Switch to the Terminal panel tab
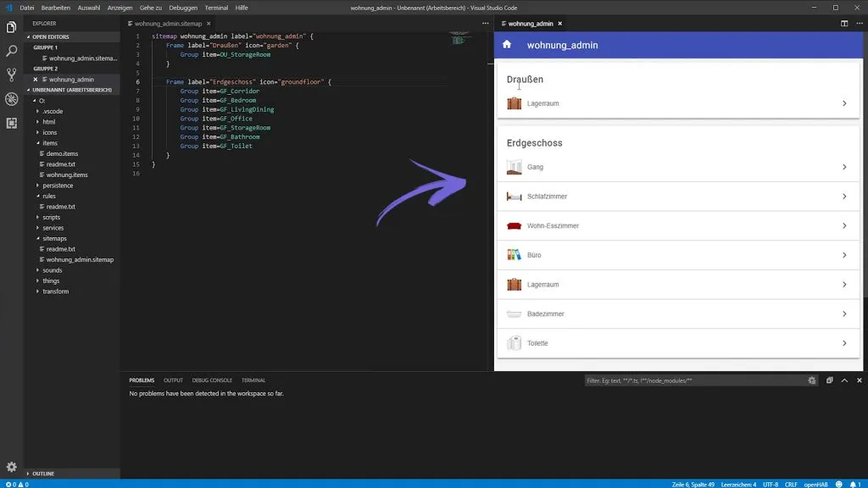 point(253,380)
